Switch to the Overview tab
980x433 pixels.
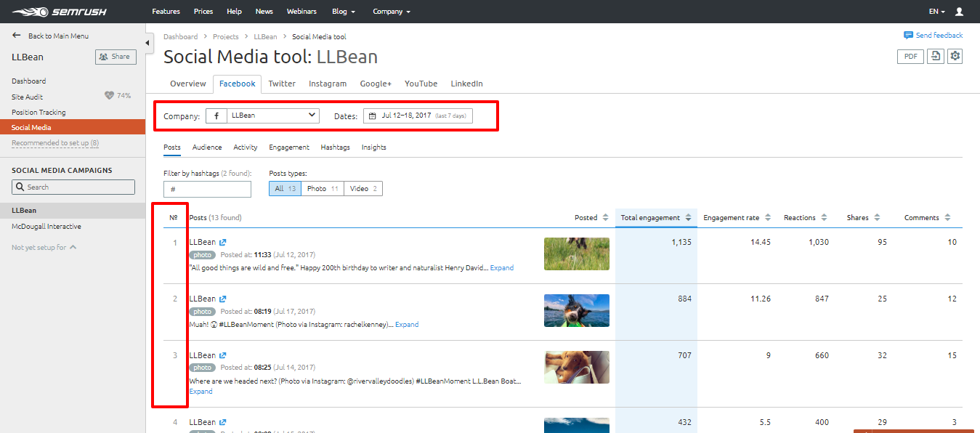pos(188,84)
